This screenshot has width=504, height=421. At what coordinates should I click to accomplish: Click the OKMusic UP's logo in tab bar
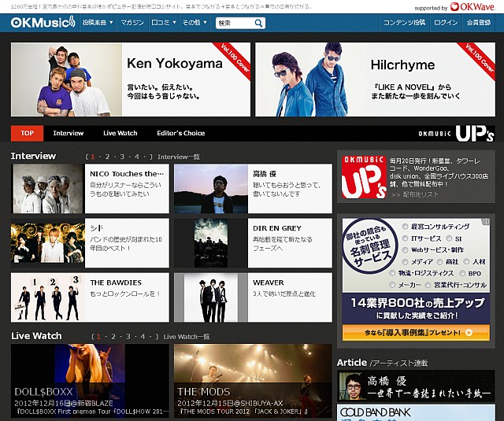[456, 133]
